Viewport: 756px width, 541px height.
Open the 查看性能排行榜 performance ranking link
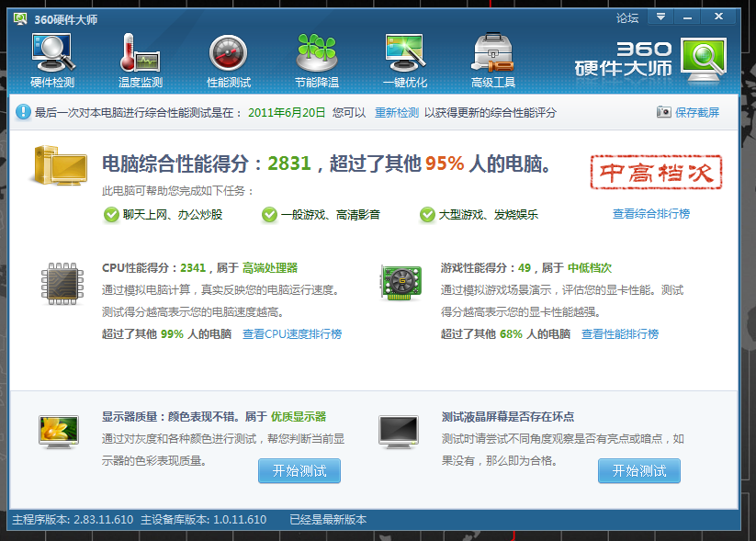pyautogui.click(x=620, y=334)
